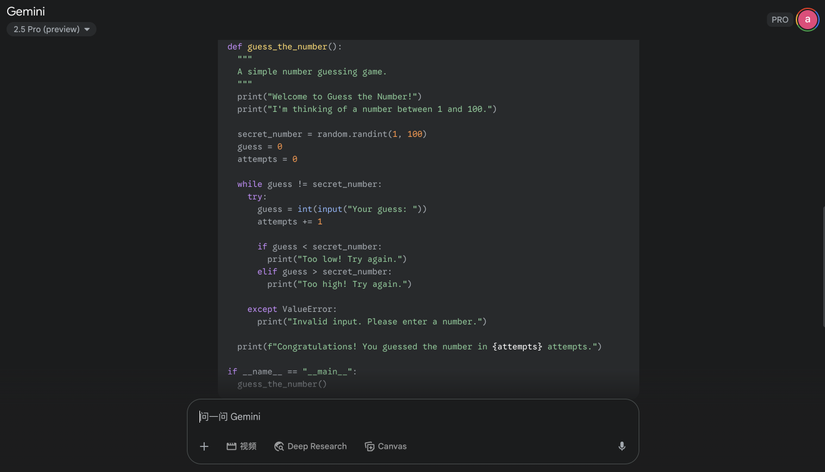Toggle the Deep Research option
825x472 pixels.
[310, 446]
